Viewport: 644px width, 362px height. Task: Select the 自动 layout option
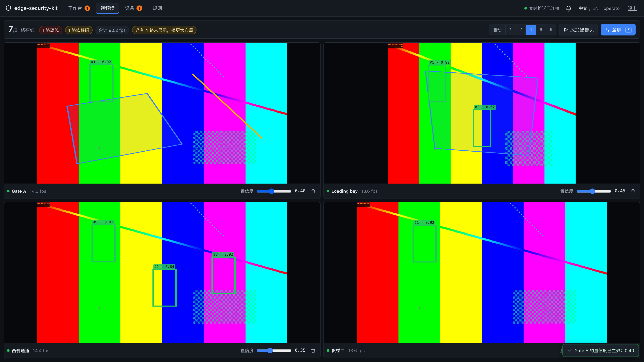[497, 30]
